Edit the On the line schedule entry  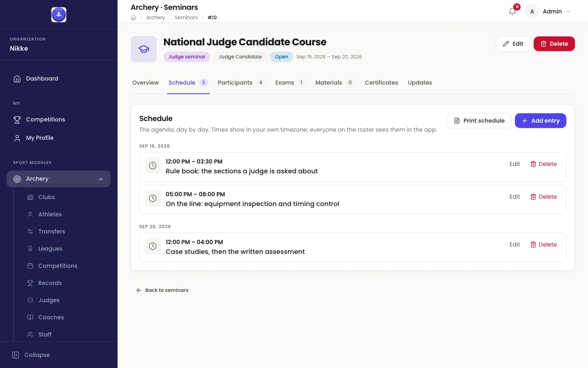click(514, 197)
